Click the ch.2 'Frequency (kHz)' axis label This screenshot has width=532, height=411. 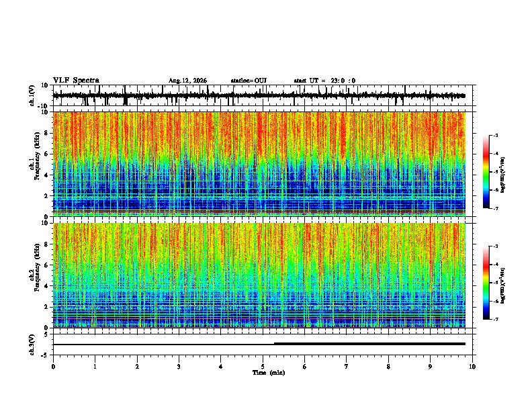37,267
